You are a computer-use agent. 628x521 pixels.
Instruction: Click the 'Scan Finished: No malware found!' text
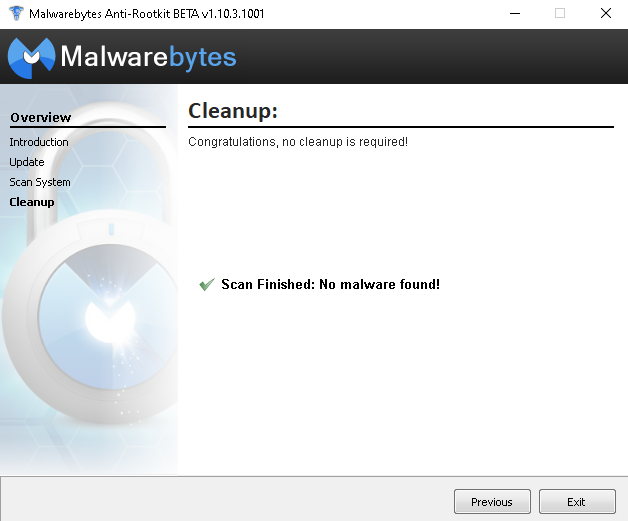[x=330, y=284]
